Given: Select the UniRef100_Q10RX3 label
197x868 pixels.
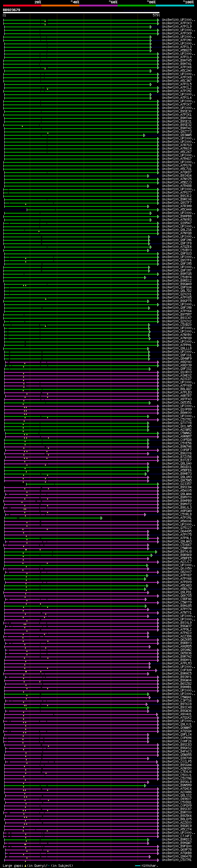Looking at the screenshot, I should tap(177, 372).
